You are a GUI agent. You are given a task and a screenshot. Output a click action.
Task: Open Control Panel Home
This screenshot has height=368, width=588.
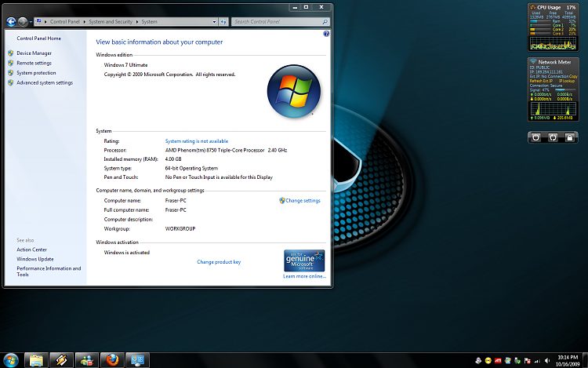tap(38, 38)
